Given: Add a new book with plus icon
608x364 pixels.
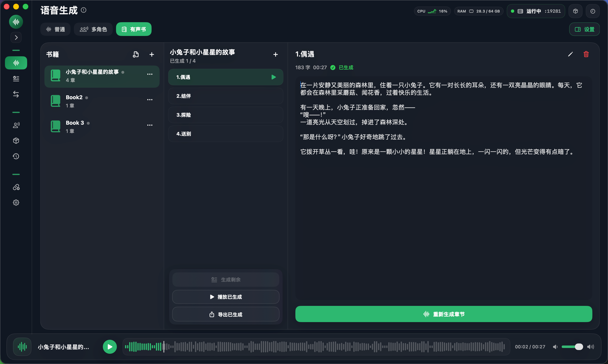Looking at the screenshot, I should pos(152,54).
